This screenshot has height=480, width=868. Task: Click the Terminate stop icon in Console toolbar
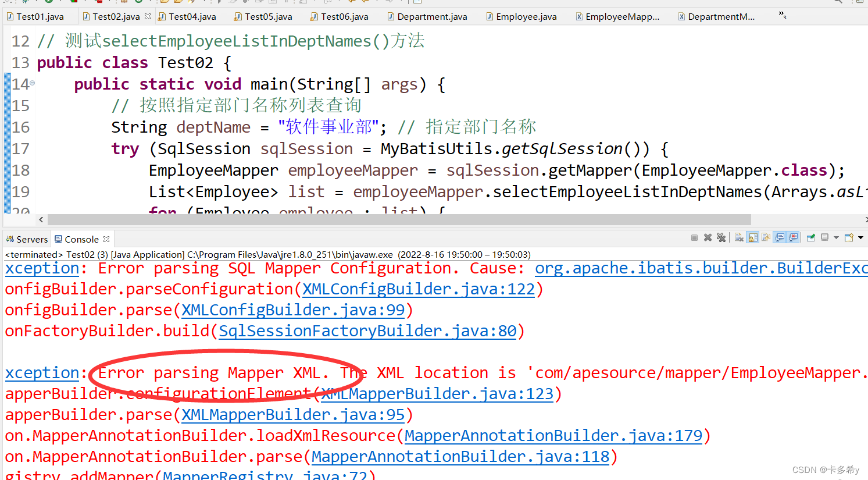[x=694, y=237]
